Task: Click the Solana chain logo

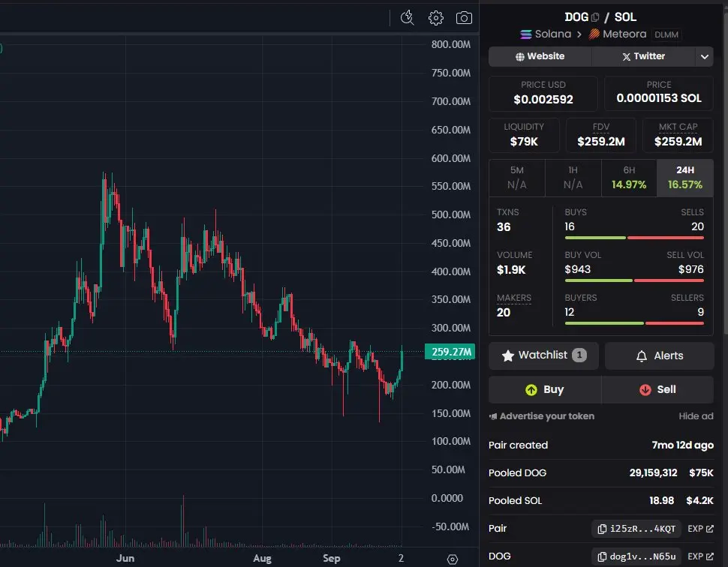Action: (x=525, y=34)
